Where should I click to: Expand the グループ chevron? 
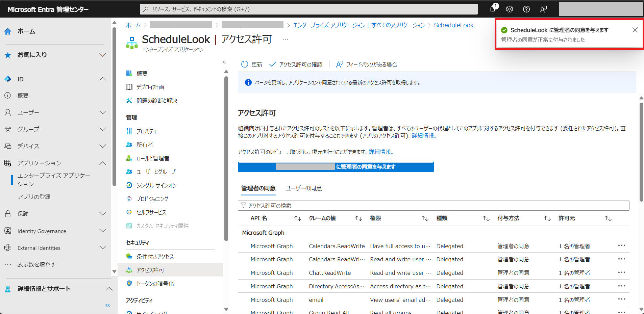pyautogui.click(x=103, y=129)
